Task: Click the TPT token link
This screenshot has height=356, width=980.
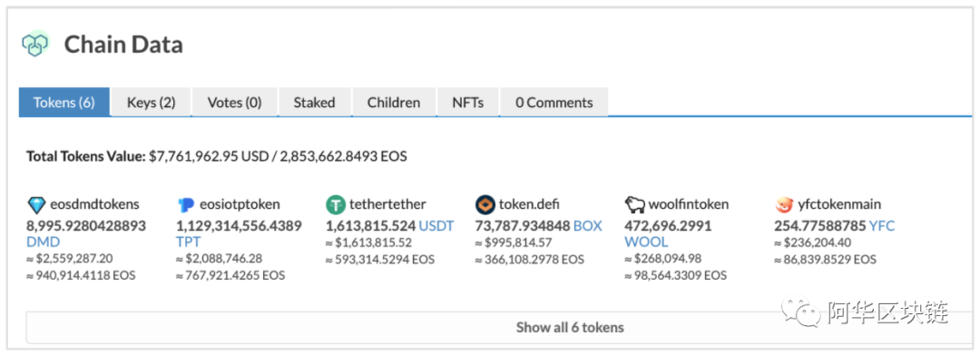Action: [x=188, y=242]
